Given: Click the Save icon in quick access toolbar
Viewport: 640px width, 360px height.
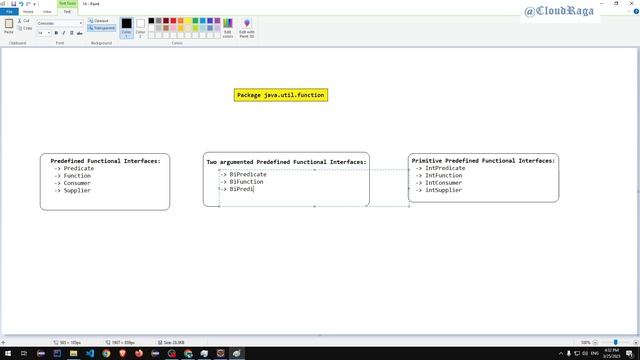Looking at the screenshot, I should (13, 4).
